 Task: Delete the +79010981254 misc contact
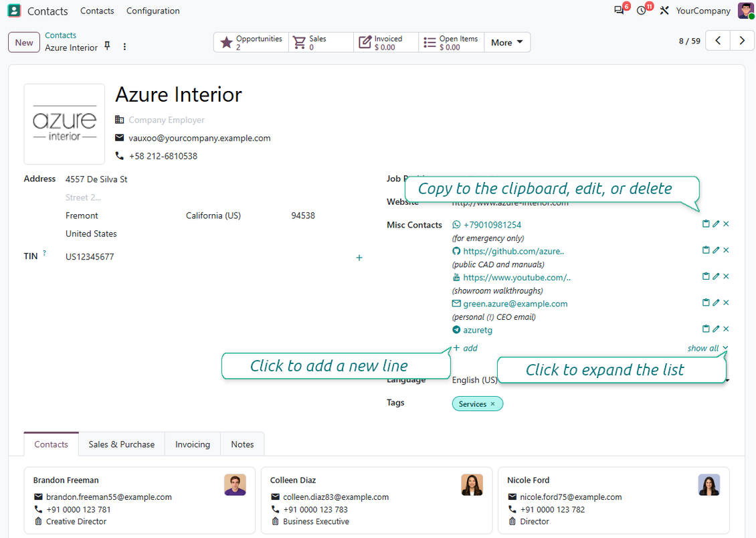(x=726, y=223)
